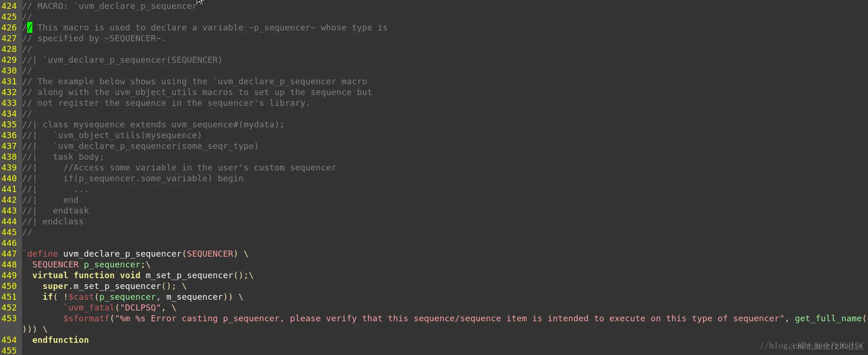
Task: Click the $sformatf call on line 453
Action: click(x=86, y=318)
